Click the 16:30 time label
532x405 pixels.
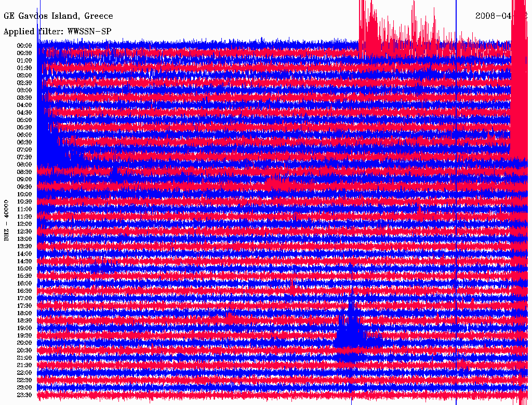24,291
